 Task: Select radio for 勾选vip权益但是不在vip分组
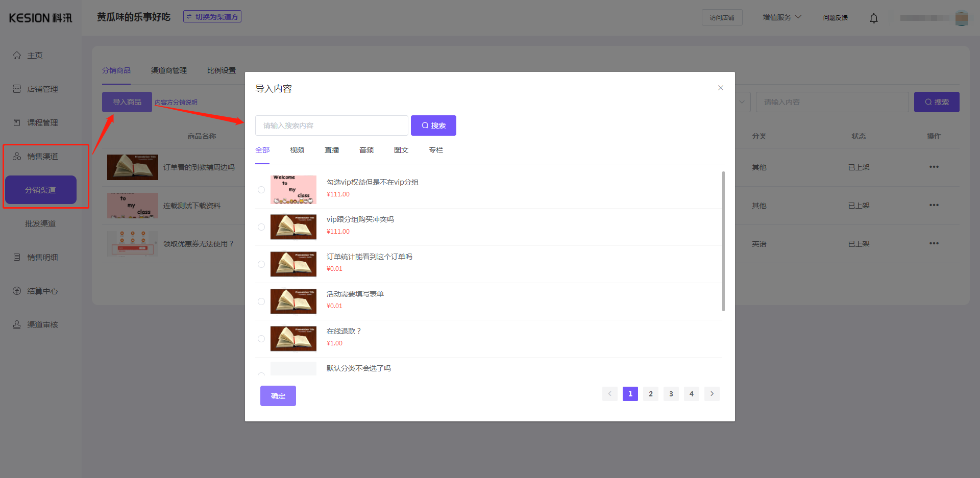pyautogui.click(x=261, y=189)
